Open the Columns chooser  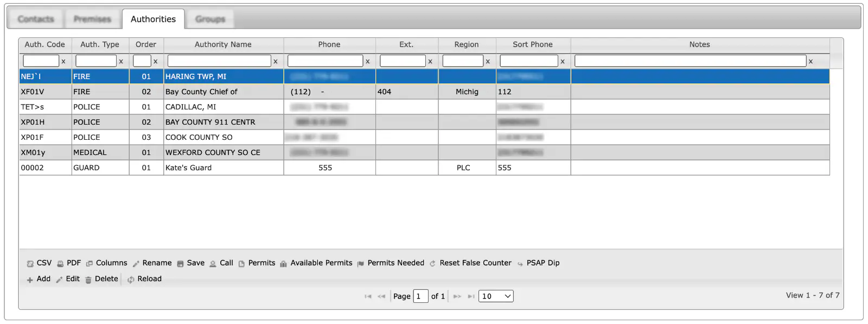(x=106, y=263)
